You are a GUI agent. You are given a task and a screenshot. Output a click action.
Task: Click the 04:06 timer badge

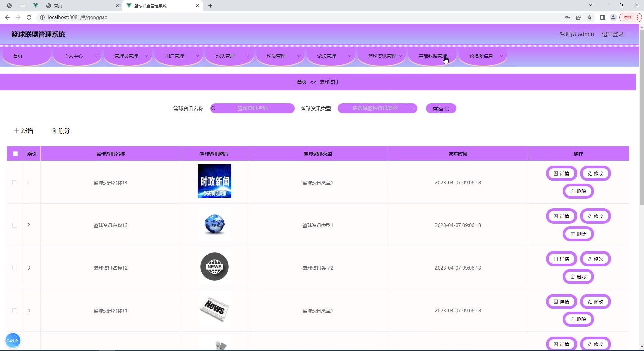click(x=13, y=341)
